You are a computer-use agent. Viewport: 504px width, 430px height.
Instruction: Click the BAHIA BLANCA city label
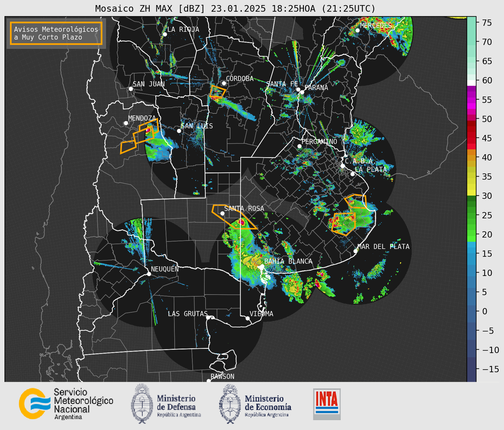click(x=288, y=261)
